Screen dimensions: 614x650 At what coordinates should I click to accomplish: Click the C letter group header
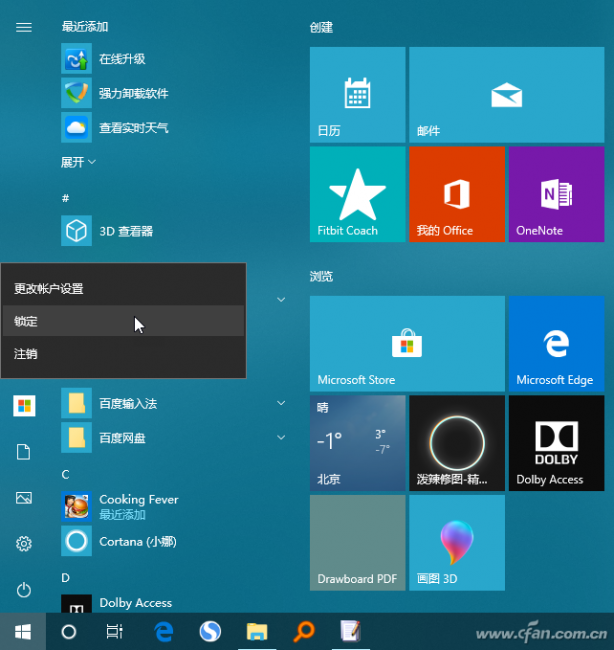click(x=66, y=474)
